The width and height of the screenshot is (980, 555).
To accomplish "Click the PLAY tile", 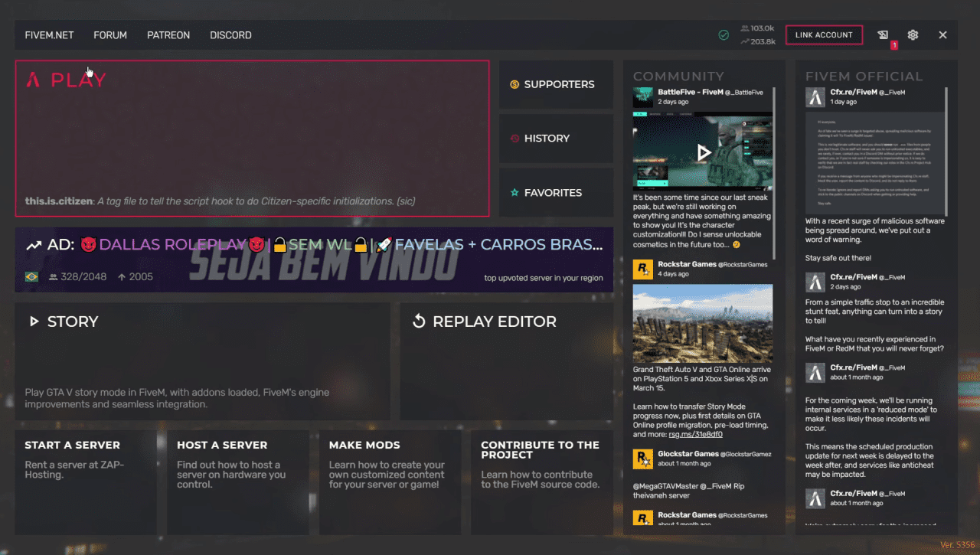I will [x=252, y=139].
